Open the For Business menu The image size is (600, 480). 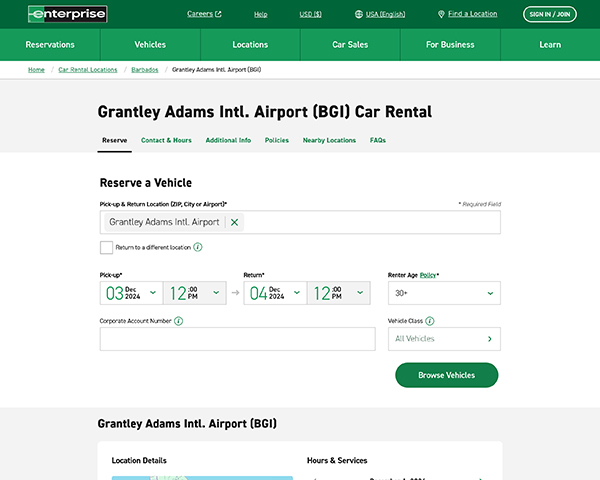click(x=450, y=45)
